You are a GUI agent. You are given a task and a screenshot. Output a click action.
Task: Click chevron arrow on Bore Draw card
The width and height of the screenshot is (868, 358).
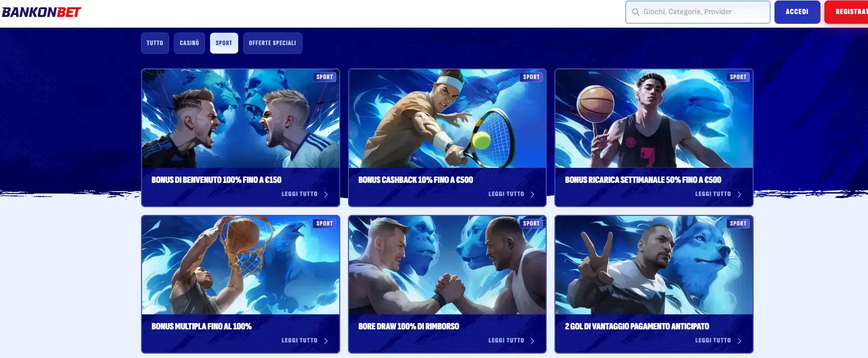pos(532,341)
